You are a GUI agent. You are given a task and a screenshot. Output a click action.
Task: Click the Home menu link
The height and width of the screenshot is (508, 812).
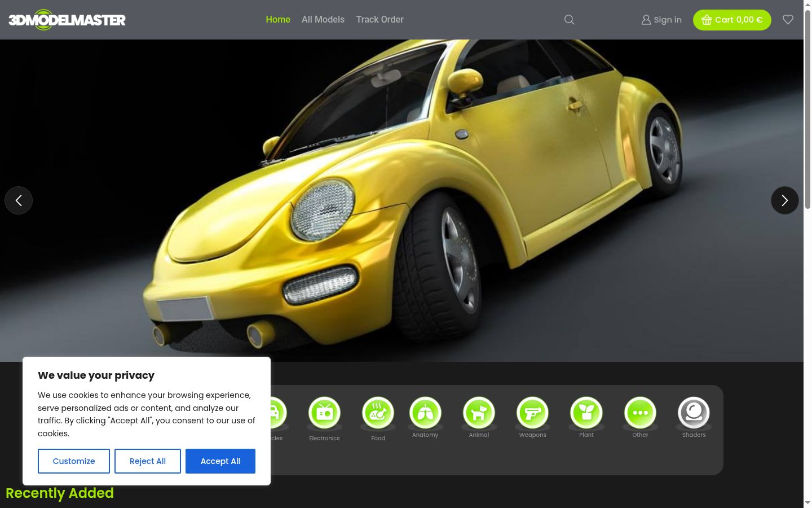tap(278, 19)
